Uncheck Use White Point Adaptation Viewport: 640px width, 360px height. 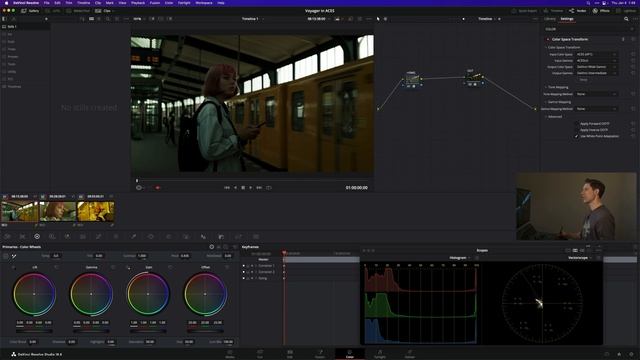577,136
